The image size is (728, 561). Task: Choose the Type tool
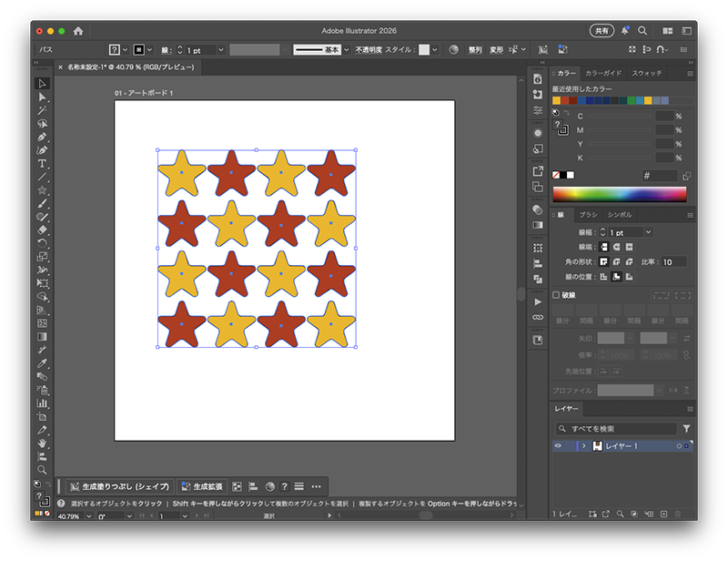point(42,163)
